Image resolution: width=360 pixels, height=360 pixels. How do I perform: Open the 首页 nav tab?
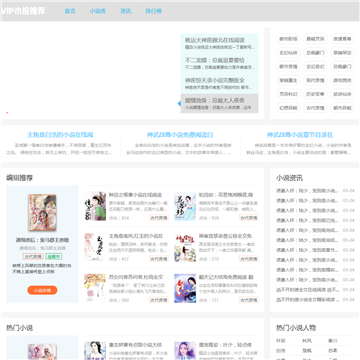coord(70,11)
